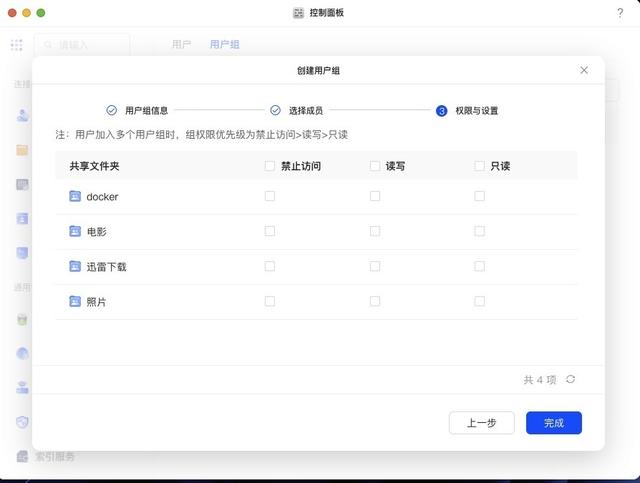Click the control panel search field
Image resolution: width=640 pixels, height=483 pixels.
tap(82, 45)
